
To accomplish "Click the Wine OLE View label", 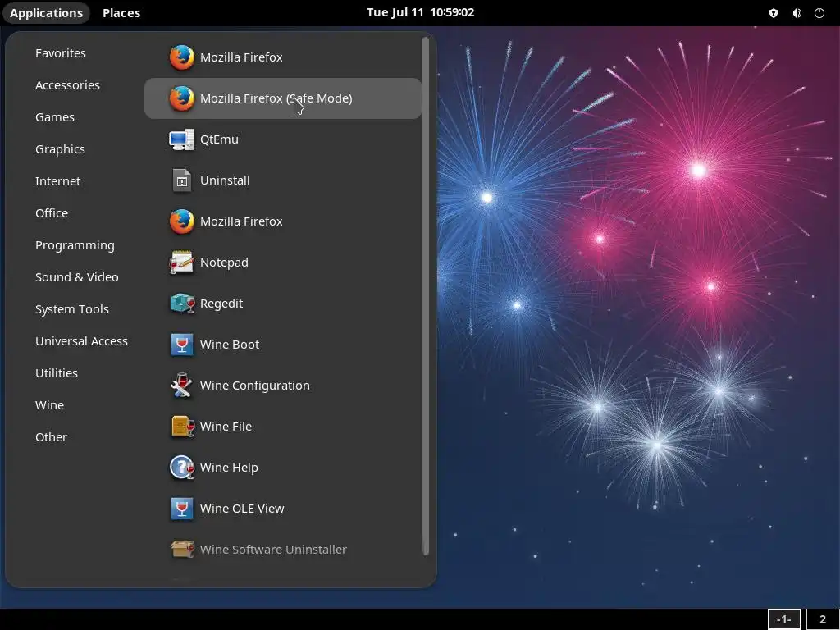I will tap(242, 509).
